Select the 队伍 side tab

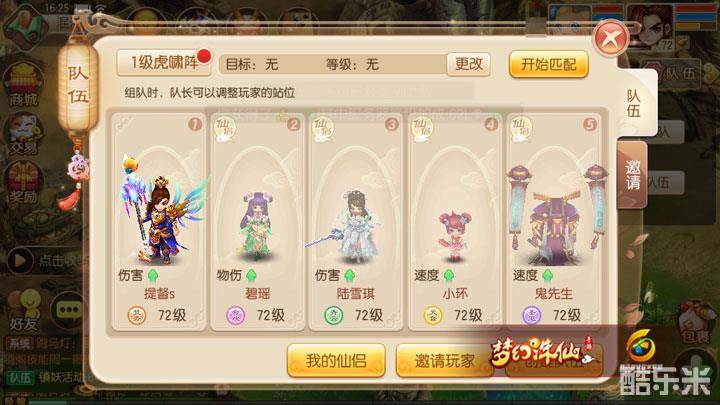(x=635, y=103)
